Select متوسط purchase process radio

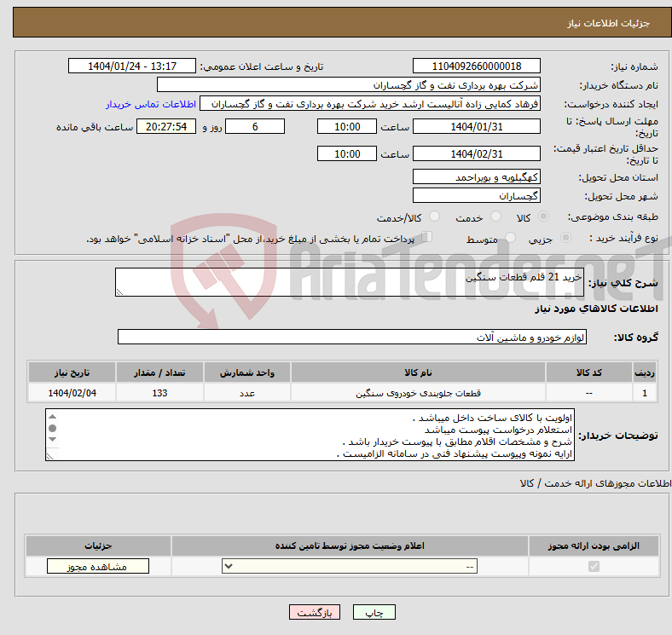[507, 239]
